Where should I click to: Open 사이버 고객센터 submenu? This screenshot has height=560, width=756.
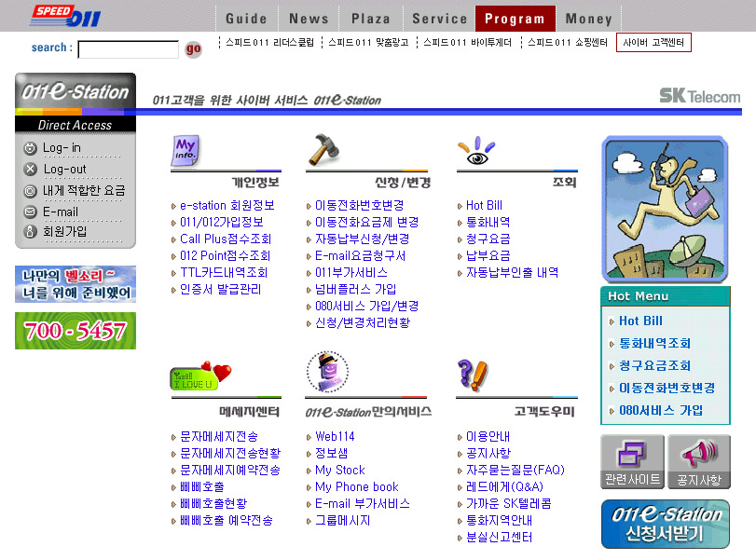point(653,43)
